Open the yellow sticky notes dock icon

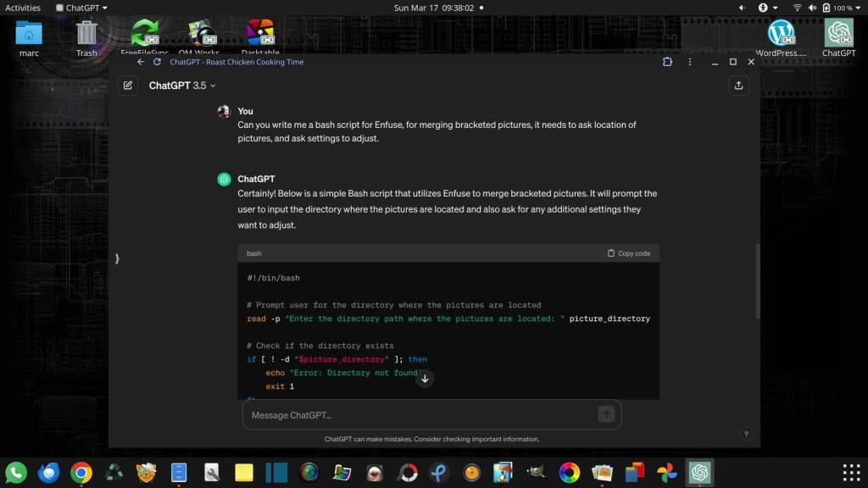(x=244, y=473)
